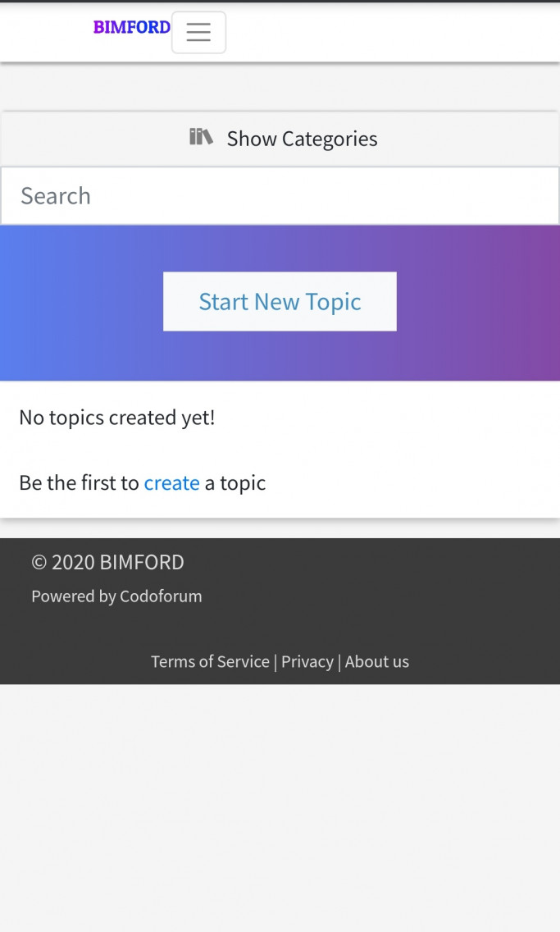Open the Terms of Service page

[x=210, y=661]
